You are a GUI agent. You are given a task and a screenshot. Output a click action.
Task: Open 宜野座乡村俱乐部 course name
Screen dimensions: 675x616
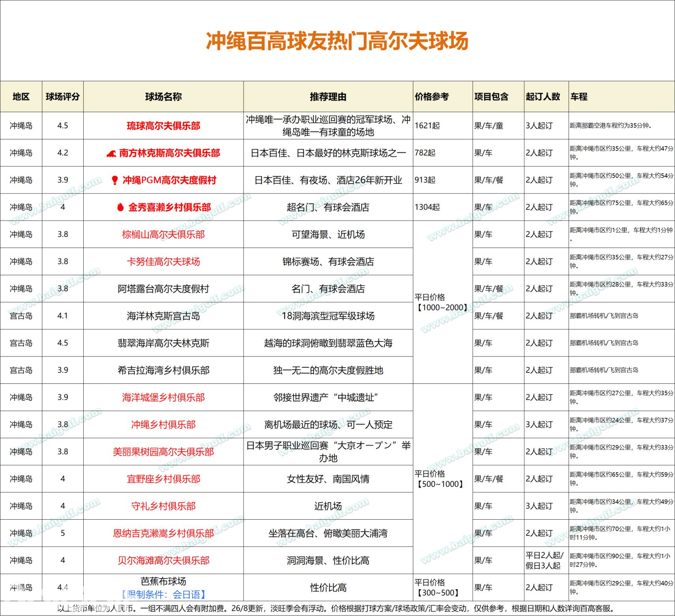point(163,479)
